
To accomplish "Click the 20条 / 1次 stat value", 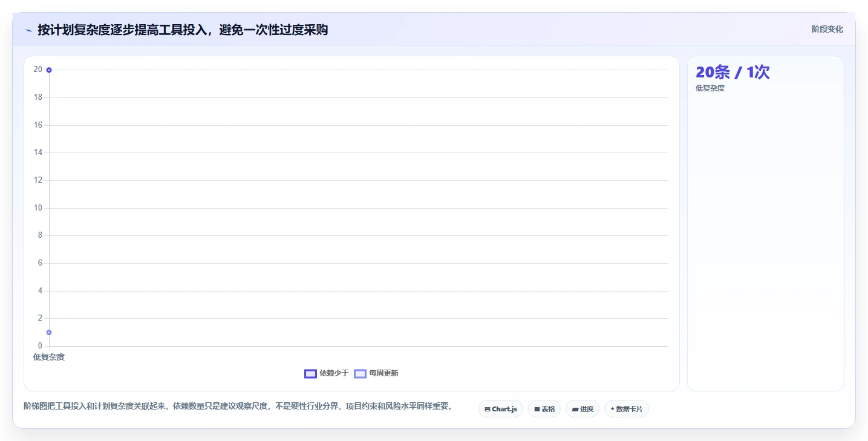I will point(733,72).
